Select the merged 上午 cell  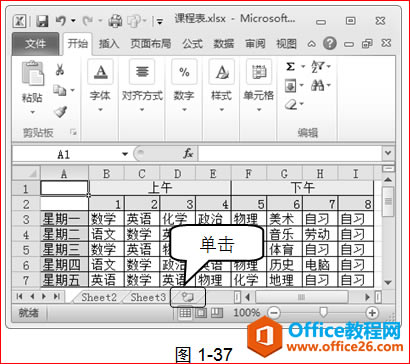[x=160, y=188]
